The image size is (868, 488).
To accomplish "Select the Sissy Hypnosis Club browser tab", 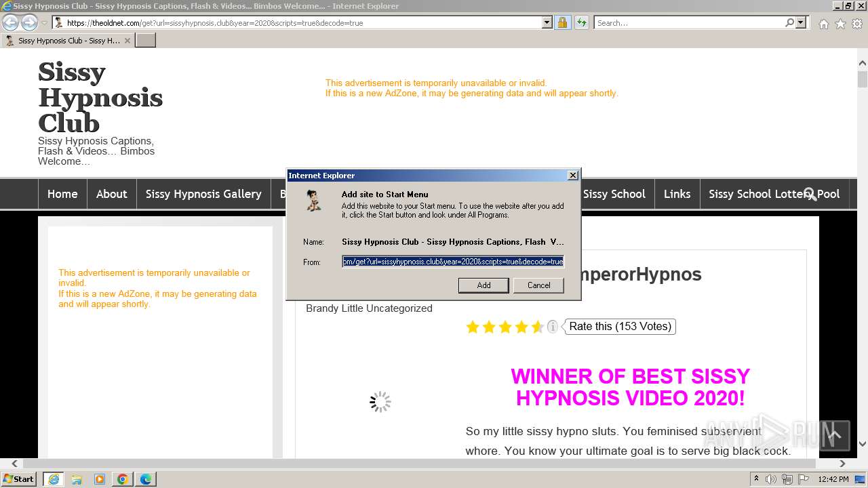I will click(68, 41).
